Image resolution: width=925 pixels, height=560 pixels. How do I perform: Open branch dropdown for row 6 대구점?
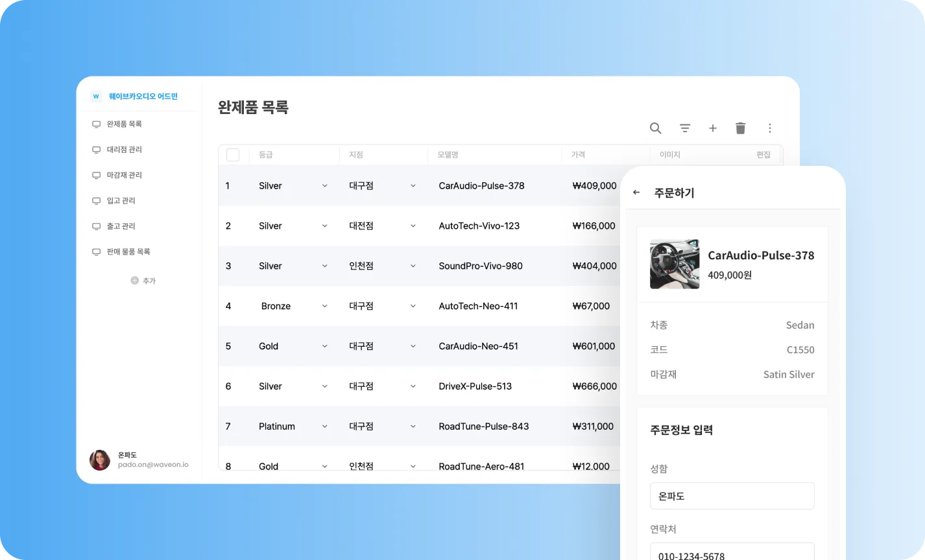[x=413, y=386]
